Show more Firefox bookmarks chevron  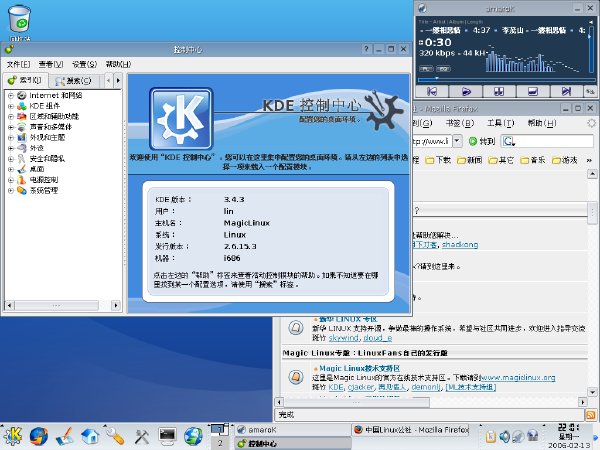point(589,161)
